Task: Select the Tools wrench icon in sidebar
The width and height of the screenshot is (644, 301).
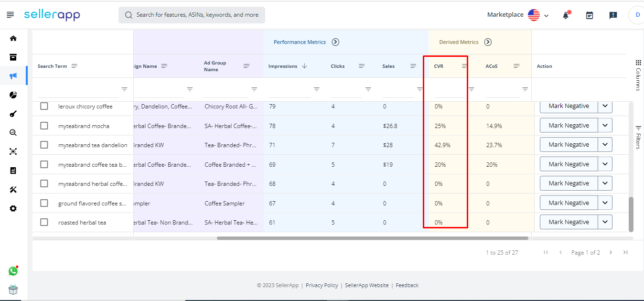Action: (x=13, y=189)
